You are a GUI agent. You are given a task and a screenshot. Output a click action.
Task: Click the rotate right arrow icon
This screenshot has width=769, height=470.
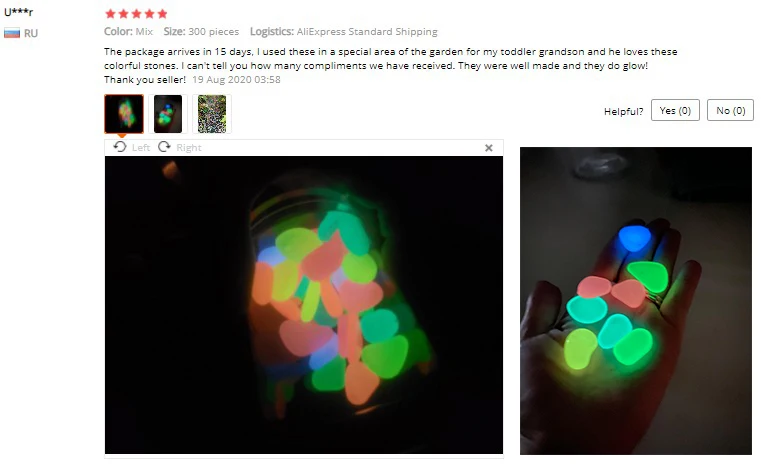pyautogui.click(x=164, y=147)
